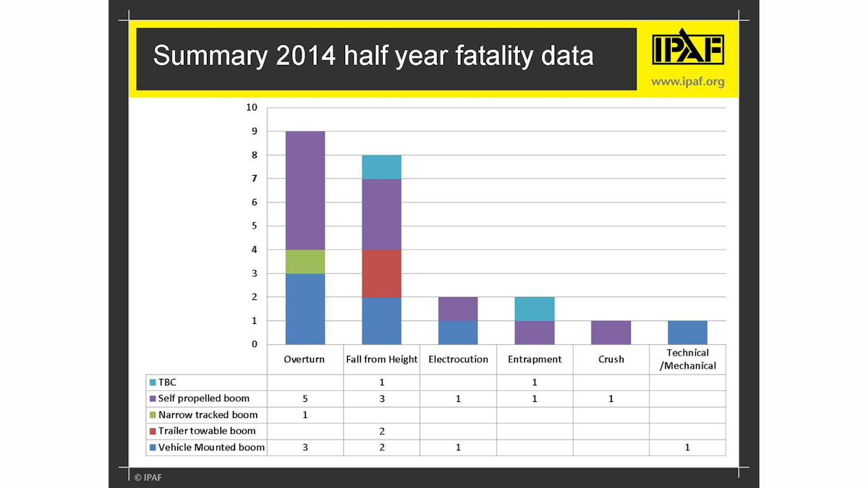Viewport: 868px width, 488px height.
Task: Select the value 5 in Self propelled boom row
Action: pos(305,398)
